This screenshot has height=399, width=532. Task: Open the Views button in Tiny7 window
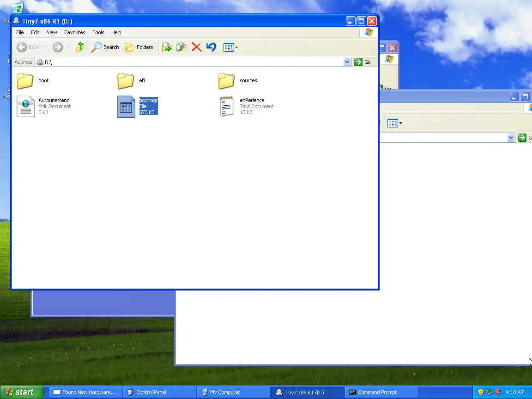pyautogui.click(x=229, y=47)
